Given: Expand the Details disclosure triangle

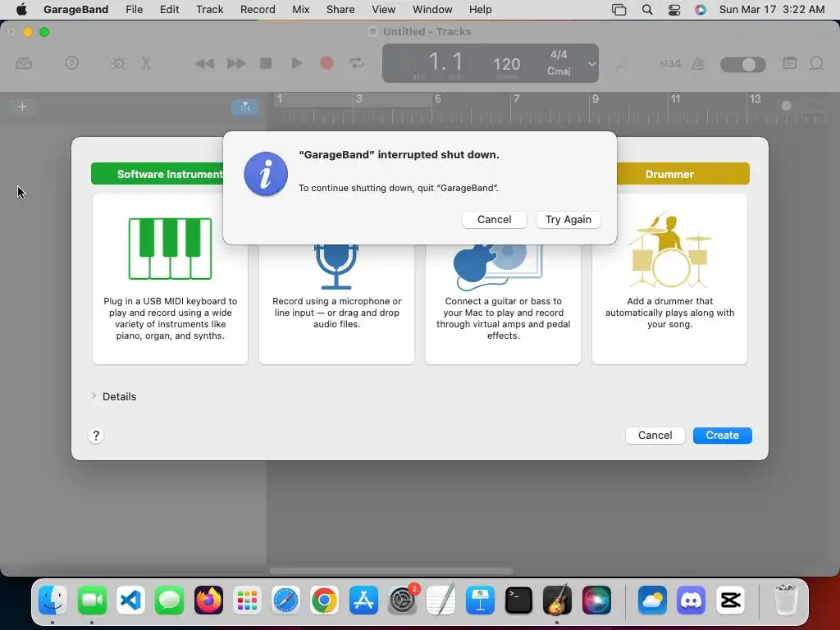Looking at the screenshot, I should [x=94, y=396].
